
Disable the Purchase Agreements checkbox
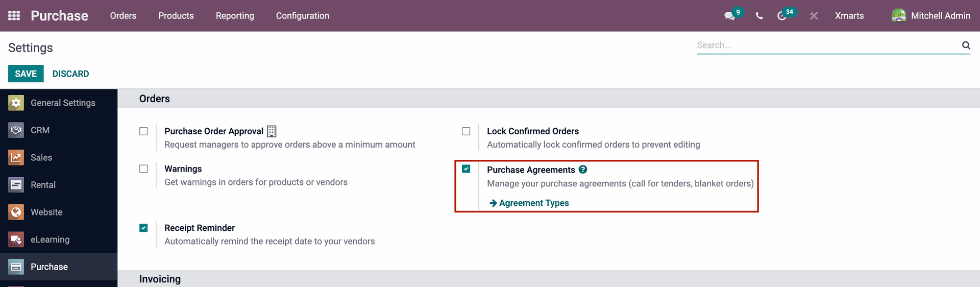pyautogui.click(x=466, y=169)
